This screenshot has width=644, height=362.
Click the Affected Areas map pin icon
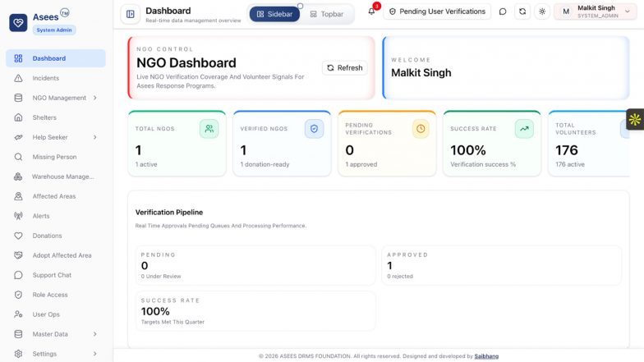(18, 196)
